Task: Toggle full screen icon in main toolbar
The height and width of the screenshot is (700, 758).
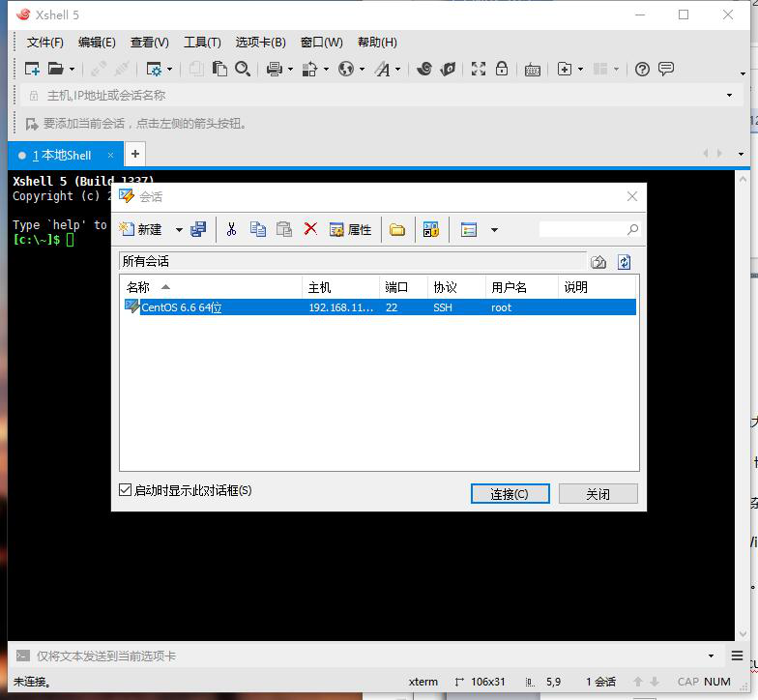Action: (x=478, y=69)
